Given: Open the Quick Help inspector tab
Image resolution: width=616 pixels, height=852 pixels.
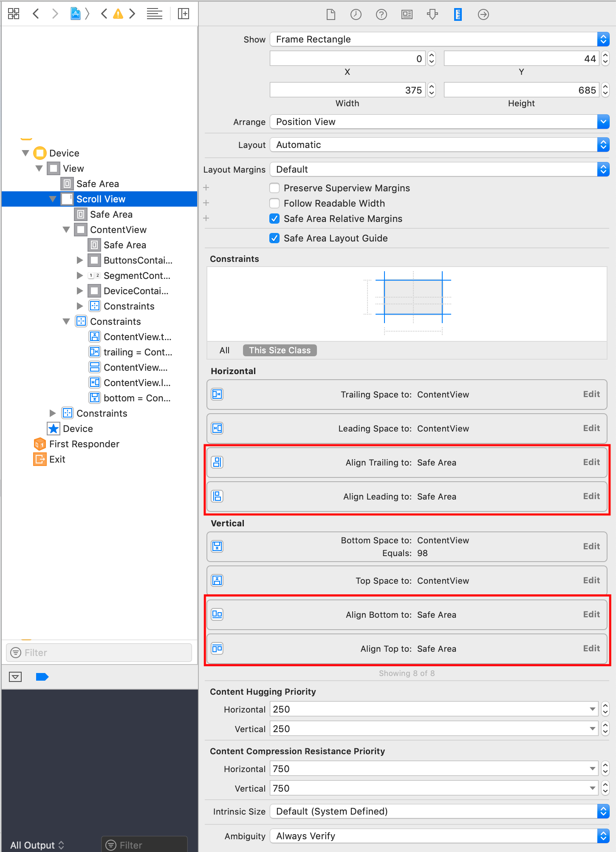Looking at the screenshot, I should pyautogui.click(x=381, y=14).
